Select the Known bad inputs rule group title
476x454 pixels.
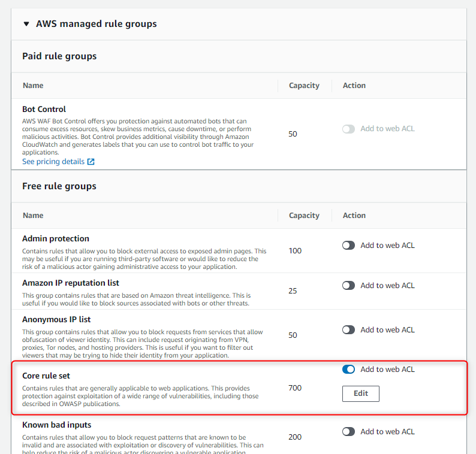[57, 425]
